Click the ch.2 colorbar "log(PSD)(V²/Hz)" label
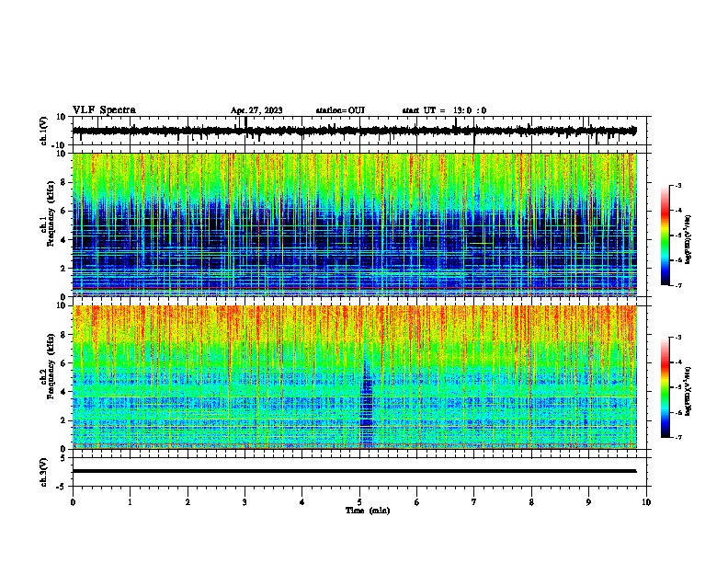 (688, 391)
